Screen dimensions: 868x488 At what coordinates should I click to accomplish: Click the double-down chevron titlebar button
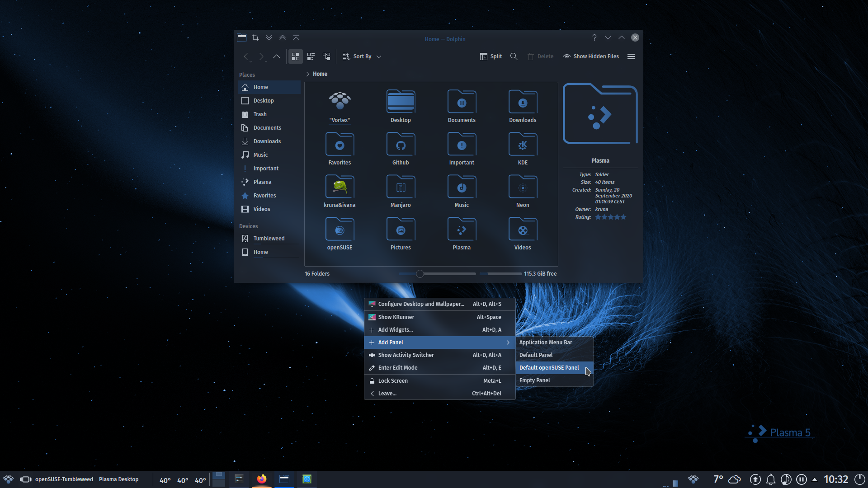[x=269, y=38]
